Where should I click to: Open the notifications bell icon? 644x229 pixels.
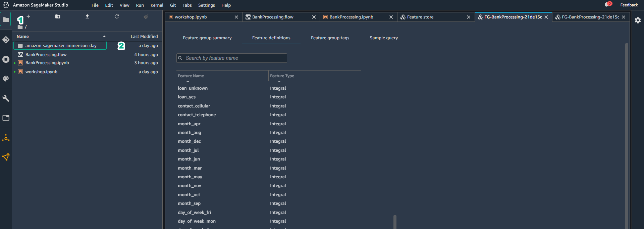pyautogui.click(x=607, y=5)
